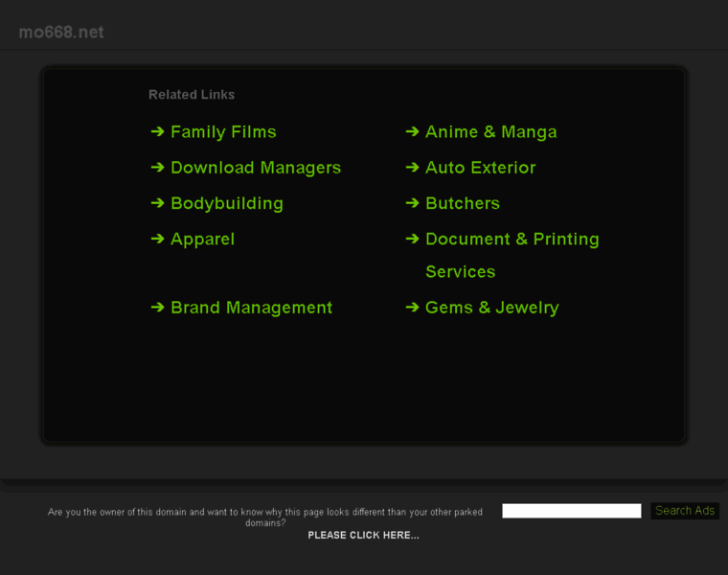Viewport: 728px width, 575px height.
Task: Go to Brand Management link
Action: click(252, 308)
